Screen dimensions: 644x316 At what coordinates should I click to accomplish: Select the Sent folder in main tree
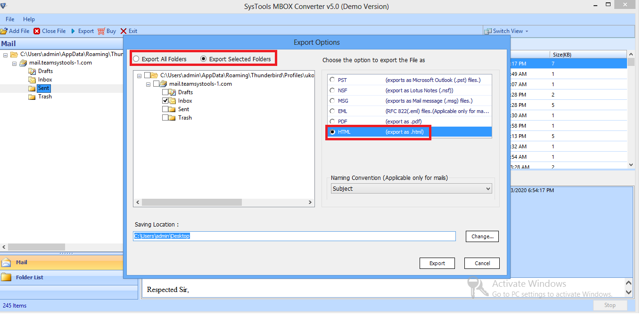tap(44, 88)
